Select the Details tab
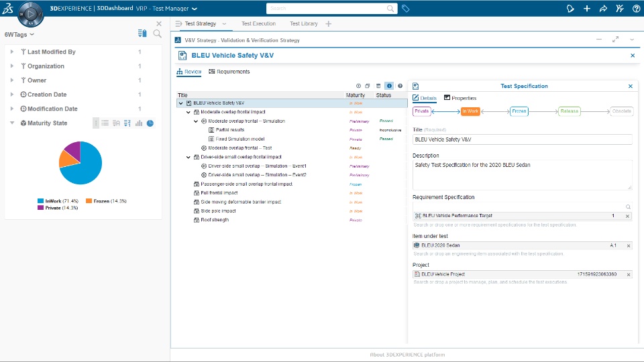Screen dimensions: 644x362 [424, 98]
